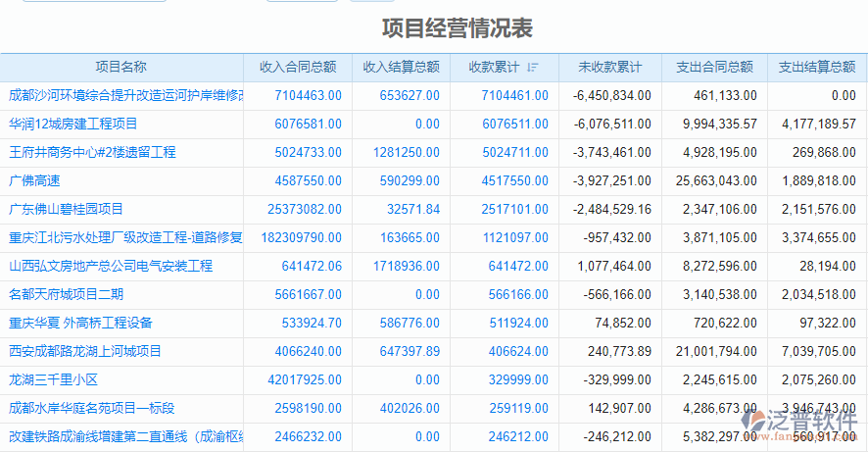This screenshot has width=868, height=452.
Task: Click income settlement amount 590299.00
Action: click(410, 180)
